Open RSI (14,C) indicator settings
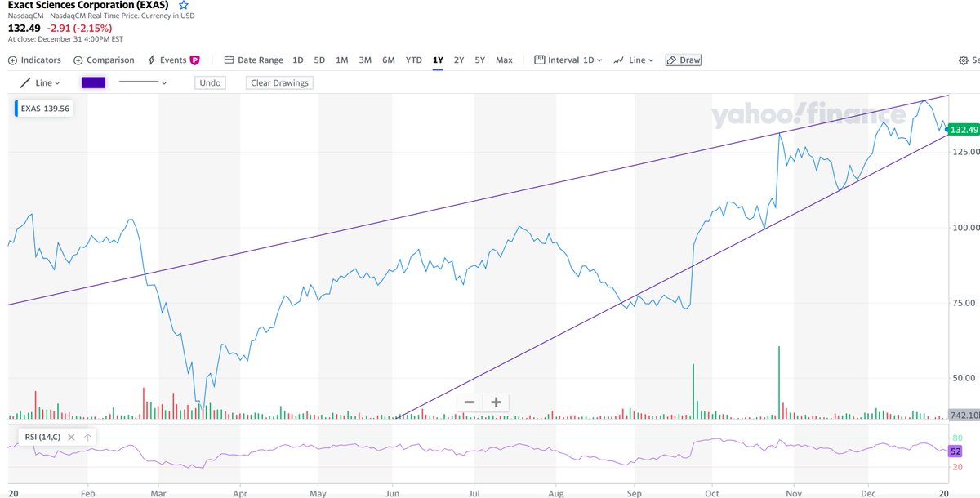Screen dimensions: 980x498 coord(42,437)
